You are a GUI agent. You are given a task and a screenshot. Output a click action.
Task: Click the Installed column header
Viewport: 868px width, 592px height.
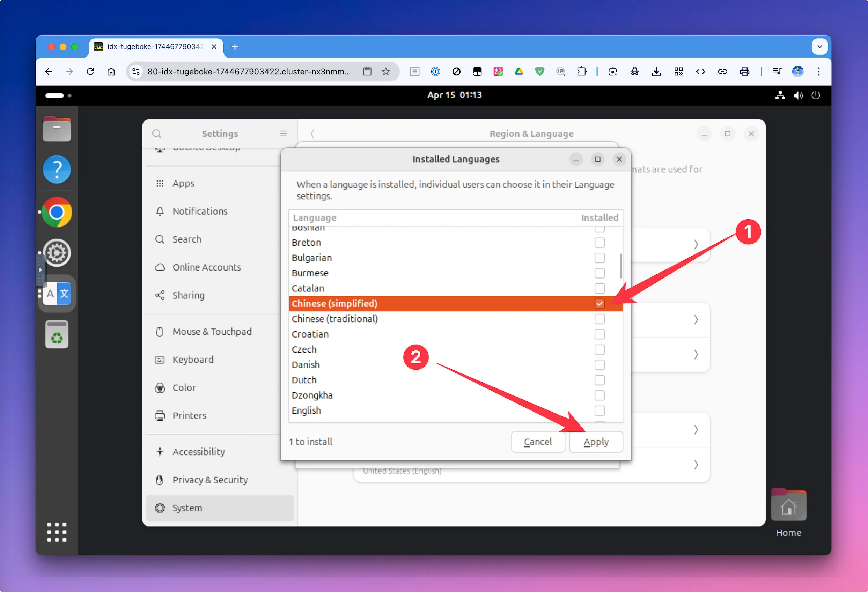[599, 218]
